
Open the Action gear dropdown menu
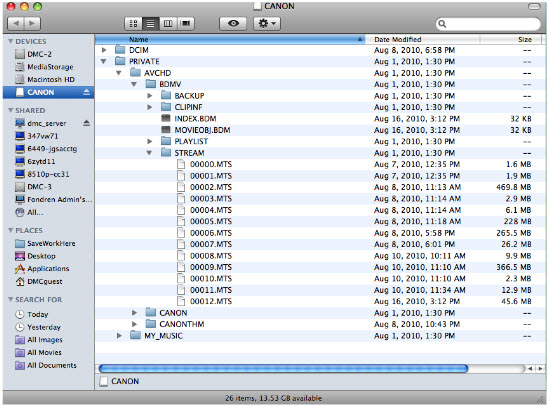tap(267, 24)
